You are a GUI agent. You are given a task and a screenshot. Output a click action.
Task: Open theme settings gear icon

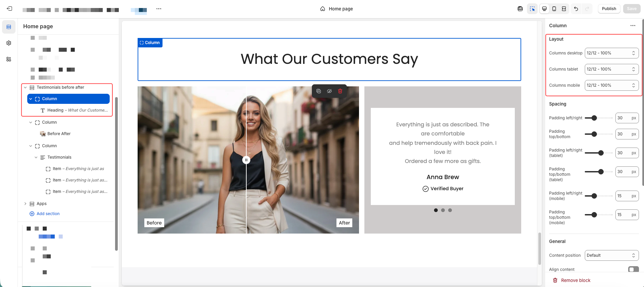click(9, 43)
